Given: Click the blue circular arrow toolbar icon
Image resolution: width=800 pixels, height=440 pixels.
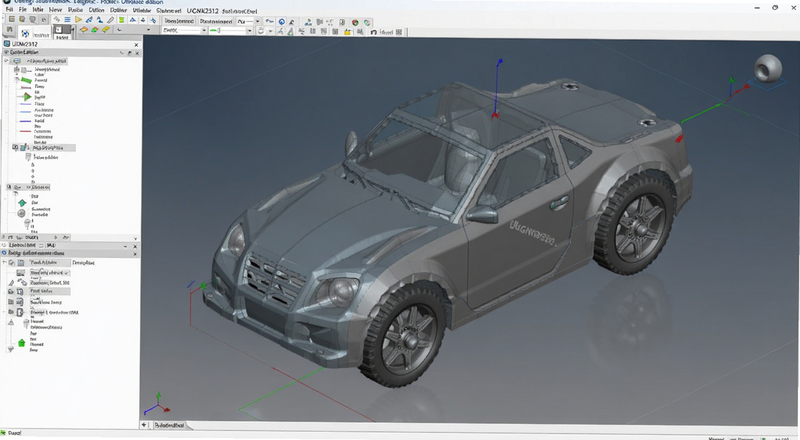Looking at the screenshot, I should [281, 21].
